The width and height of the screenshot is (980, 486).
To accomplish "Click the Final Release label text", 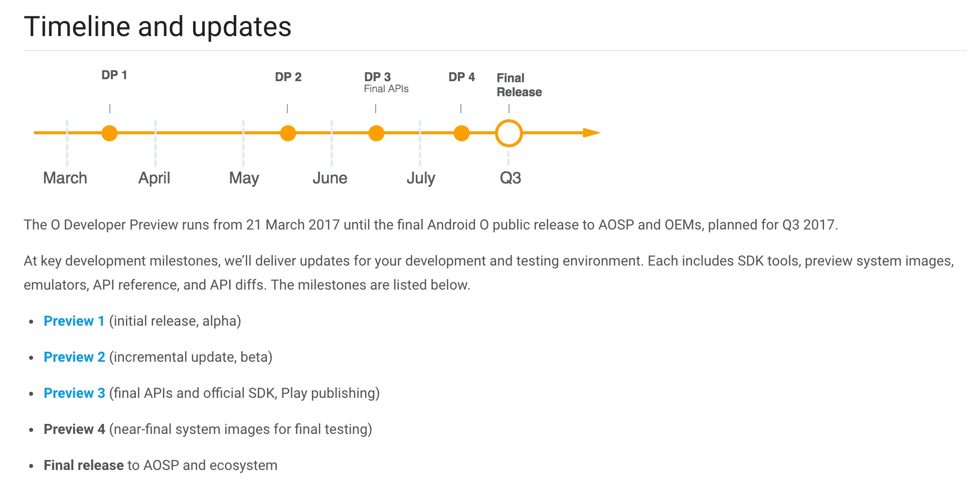I will pyautogui.click(x=519, y=85).
